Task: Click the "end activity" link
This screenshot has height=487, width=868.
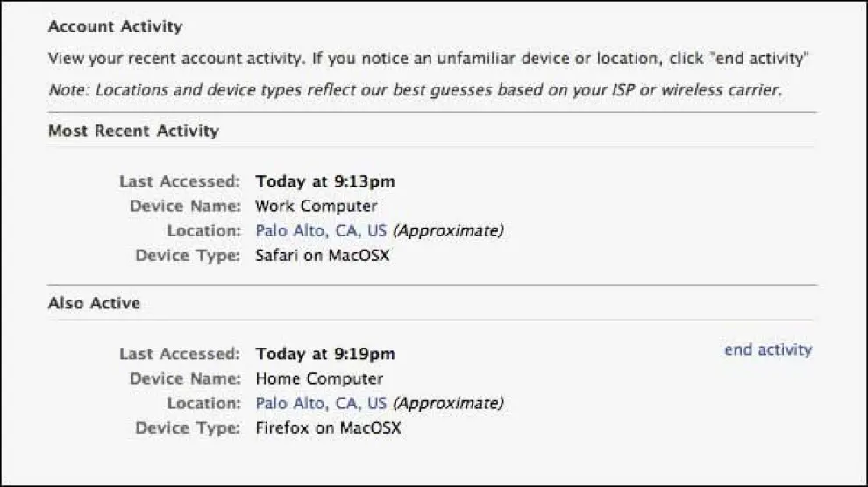Action: [x=768, y=349]
